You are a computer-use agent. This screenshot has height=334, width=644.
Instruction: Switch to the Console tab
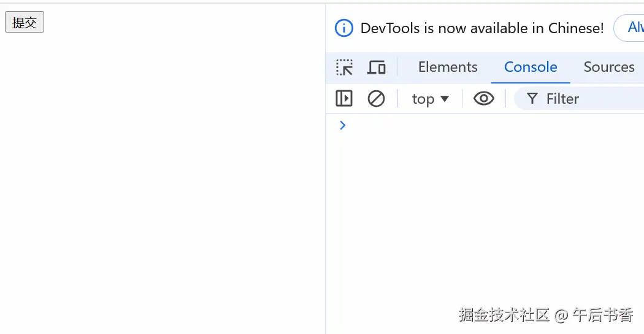click(x=531, y=68)
